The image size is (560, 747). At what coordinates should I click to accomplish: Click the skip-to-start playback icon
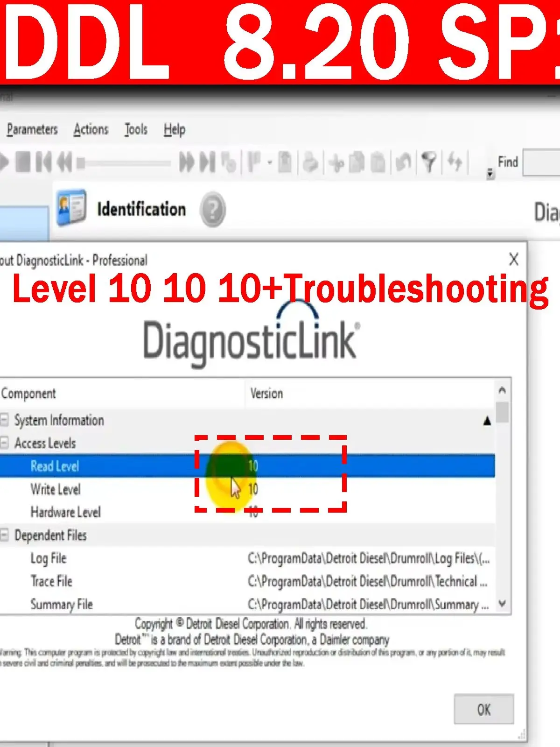pos(43,162)
